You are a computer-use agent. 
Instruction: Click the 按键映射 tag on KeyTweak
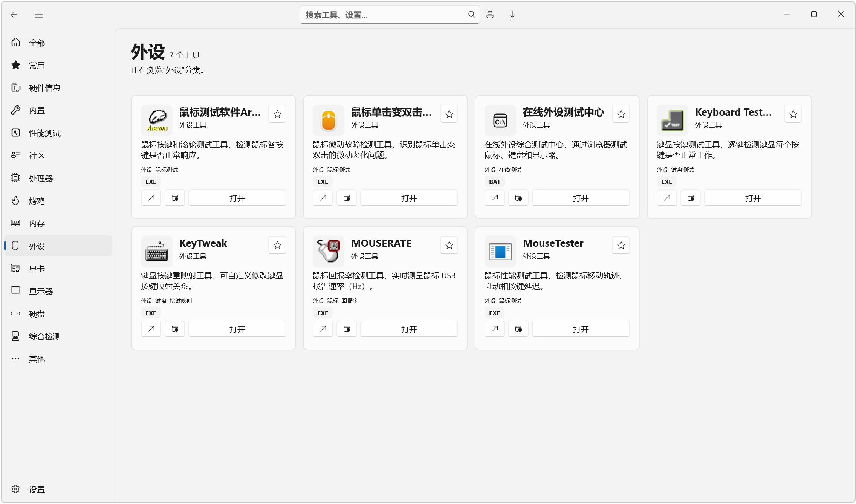(x=181, y=301)
